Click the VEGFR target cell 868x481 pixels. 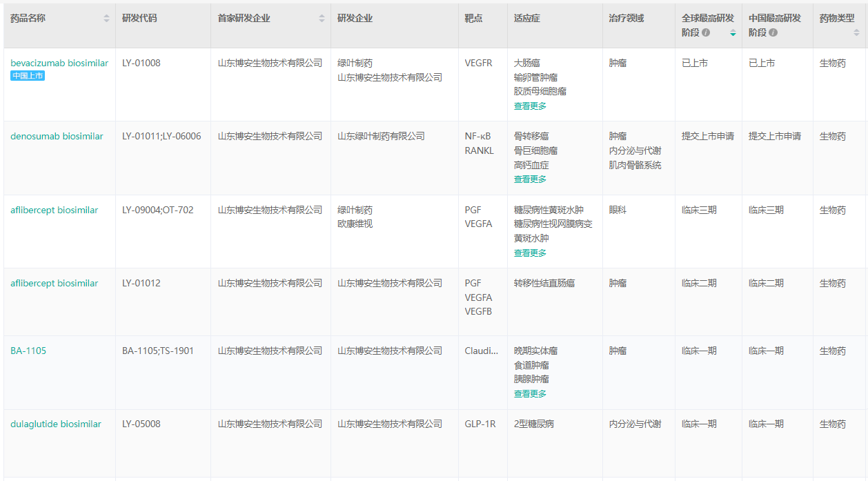[479, 63]
